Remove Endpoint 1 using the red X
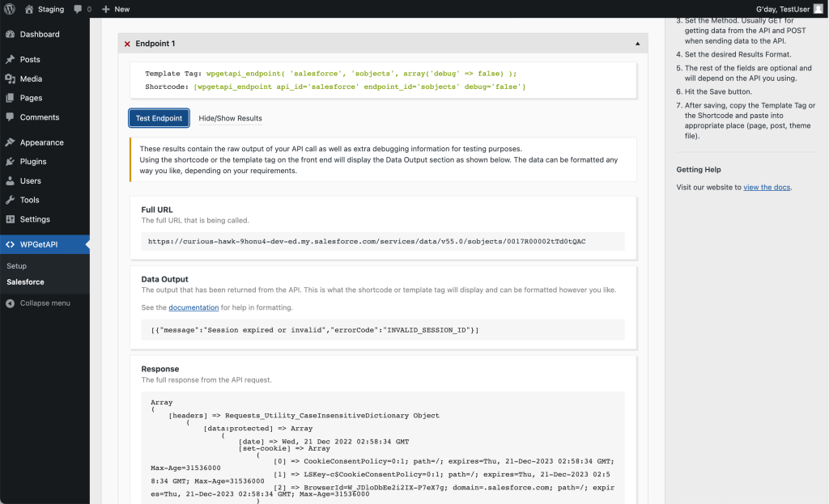This screenshot has width=829, height=504. point(127,44)
